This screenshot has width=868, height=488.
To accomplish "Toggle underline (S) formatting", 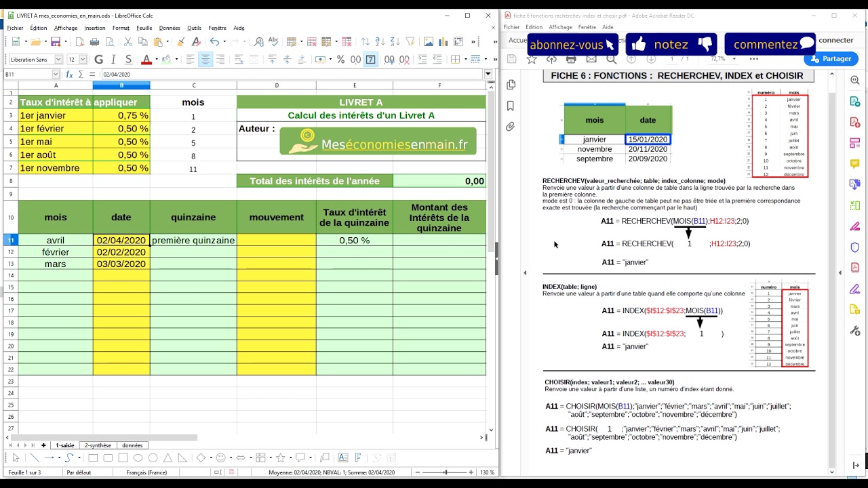I will pyautogui.click(x=129, y=60).
